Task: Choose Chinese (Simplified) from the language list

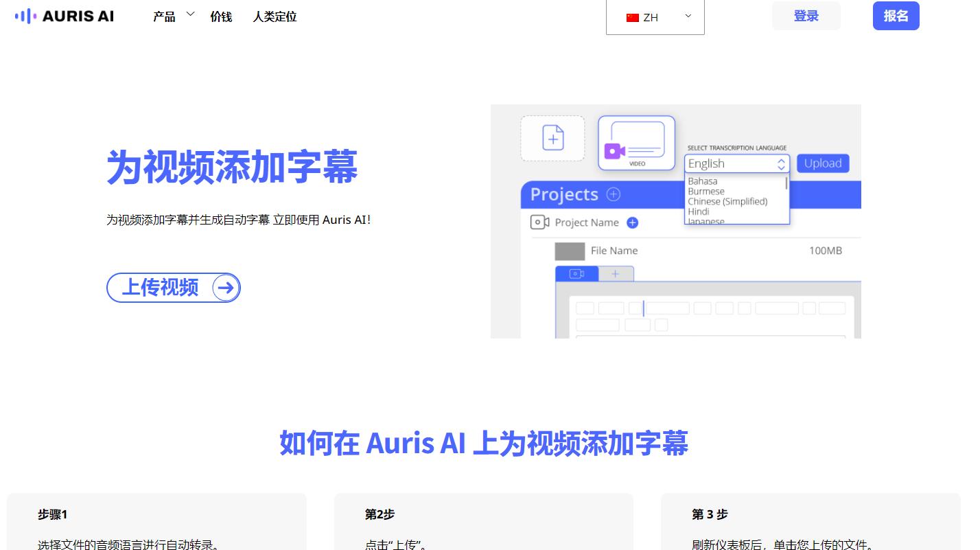Action: tap(727, 201)
